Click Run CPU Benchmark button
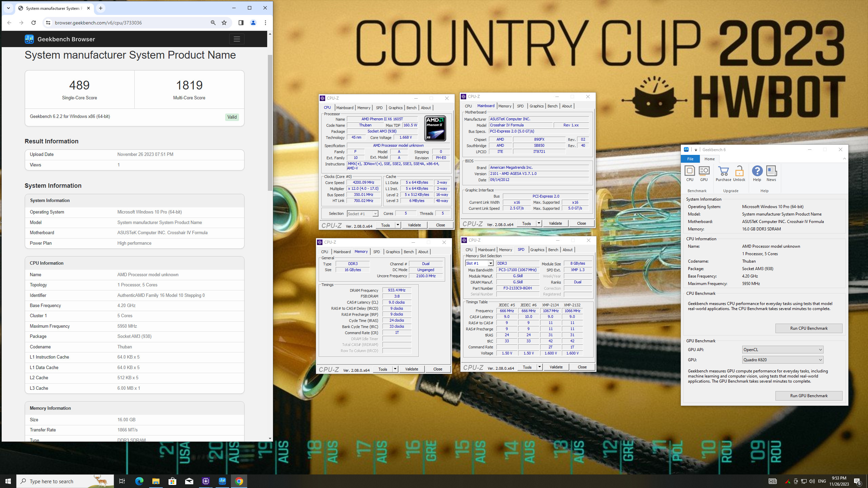The height and width of the screenshot is (488, 868). 809,328
